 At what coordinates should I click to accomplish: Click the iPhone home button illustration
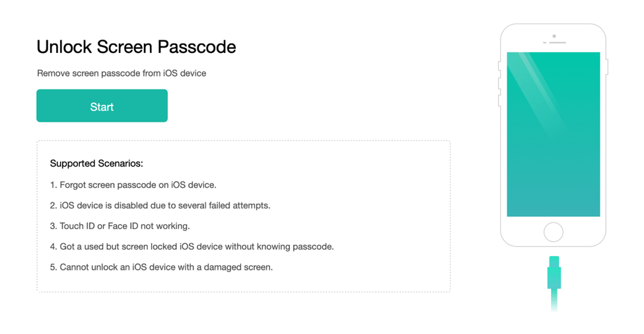click(x=554, y=232)
